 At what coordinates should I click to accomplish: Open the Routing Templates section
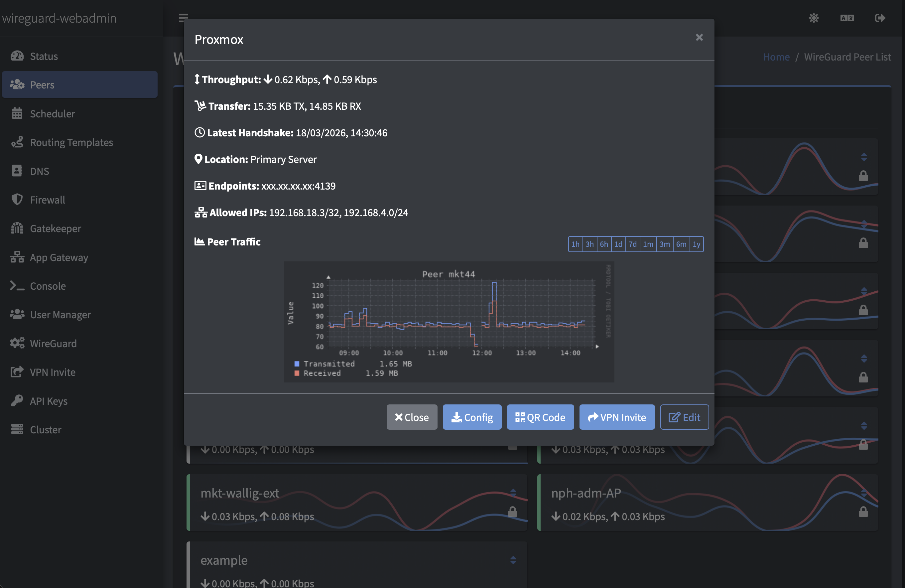tap(71, 142)
